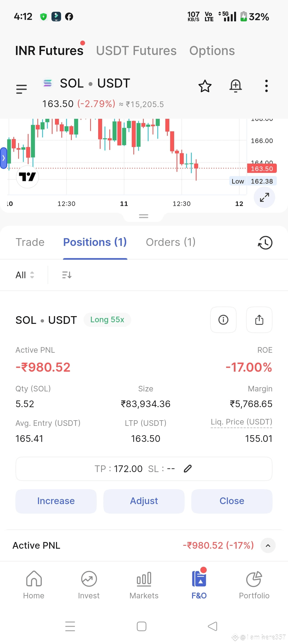
Task: Tap the Increase position button
Action: pos(56,501)
